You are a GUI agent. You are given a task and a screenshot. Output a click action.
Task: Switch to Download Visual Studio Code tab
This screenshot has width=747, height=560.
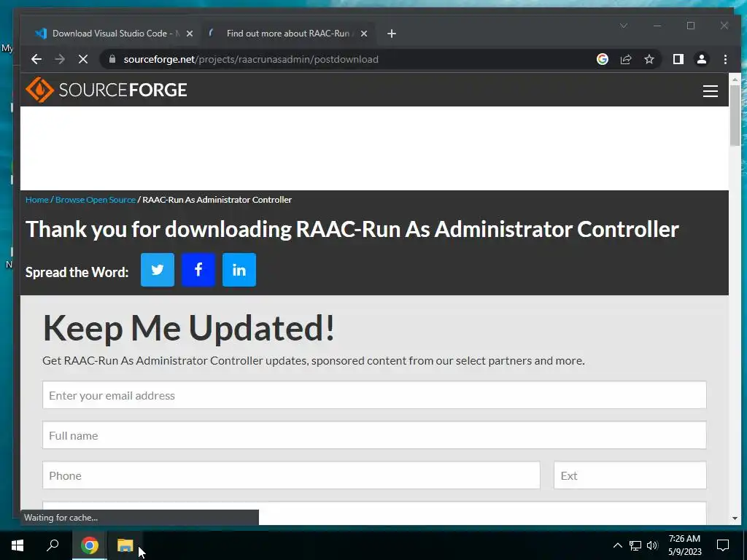point(112,34)
